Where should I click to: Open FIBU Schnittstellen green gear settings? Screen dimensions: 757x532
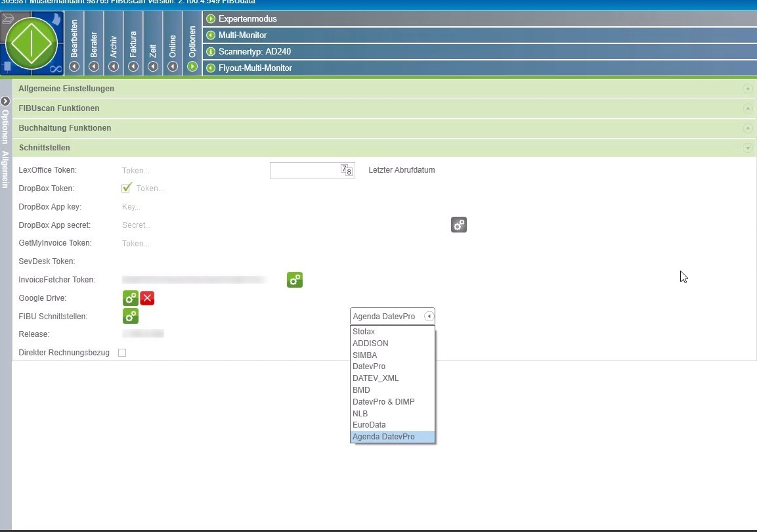(131, 317)
